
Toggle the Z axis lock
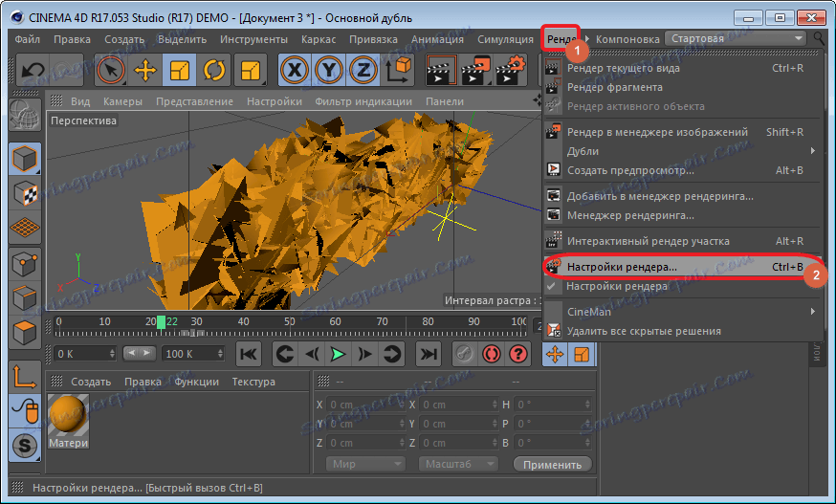click(x=362, y=70)
